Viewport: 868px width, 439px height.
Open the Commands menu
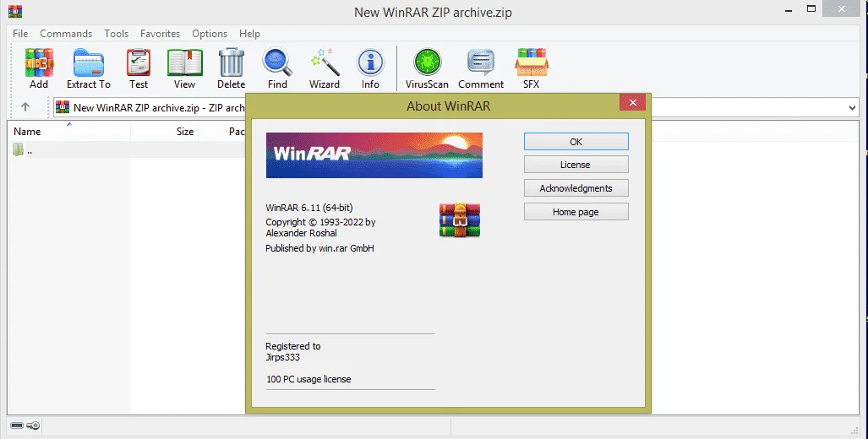click(x=66, y=34)
